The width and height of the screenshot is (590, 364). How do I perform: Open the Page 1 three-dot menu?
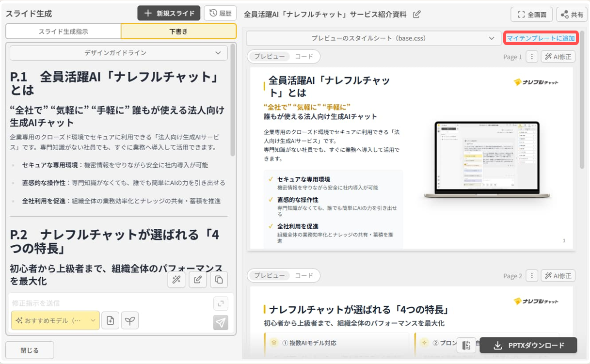pyautogui.click(x=532, y=57)
